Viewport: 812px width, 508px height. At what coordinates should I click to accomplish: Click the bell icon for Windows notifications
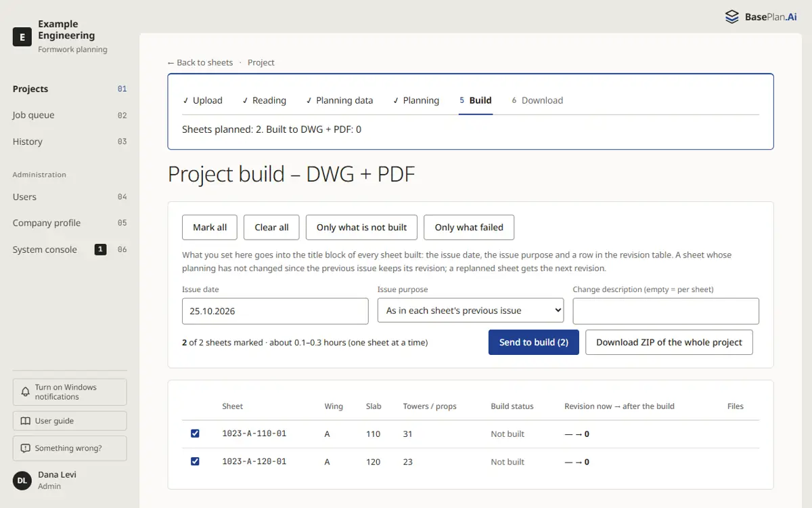point(26,392)
